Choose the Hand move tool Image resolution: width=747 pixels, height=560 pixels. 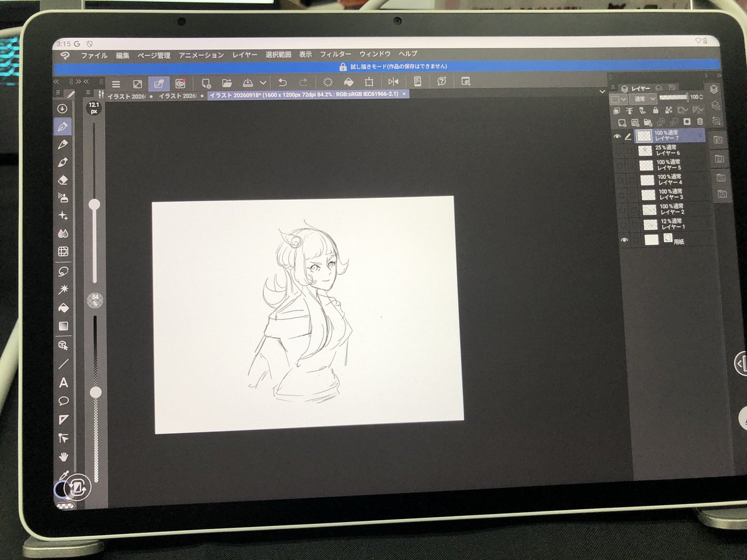point(63,457)
